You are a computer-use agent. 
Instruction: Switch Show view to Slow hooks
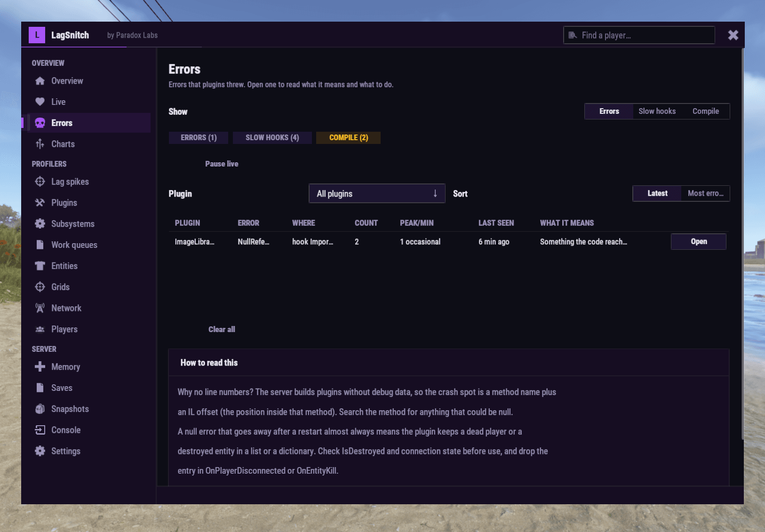(x=657, y=111)
